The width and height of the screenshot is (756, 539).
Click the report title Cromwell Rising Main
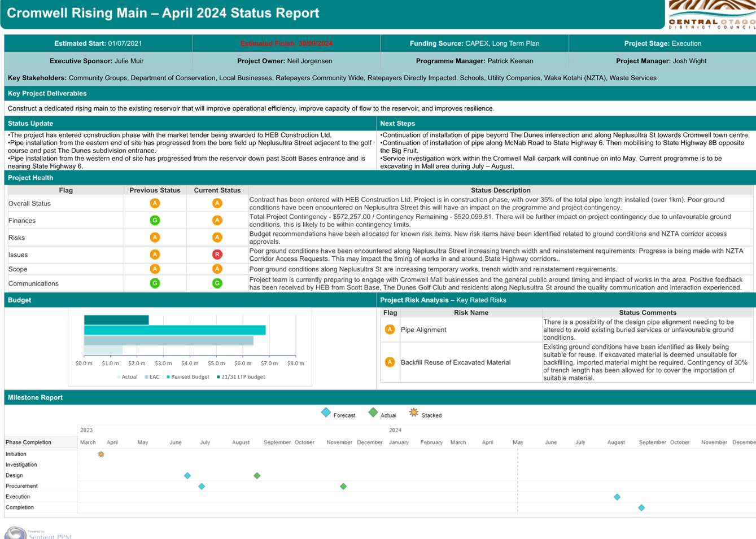click(163, 13)
